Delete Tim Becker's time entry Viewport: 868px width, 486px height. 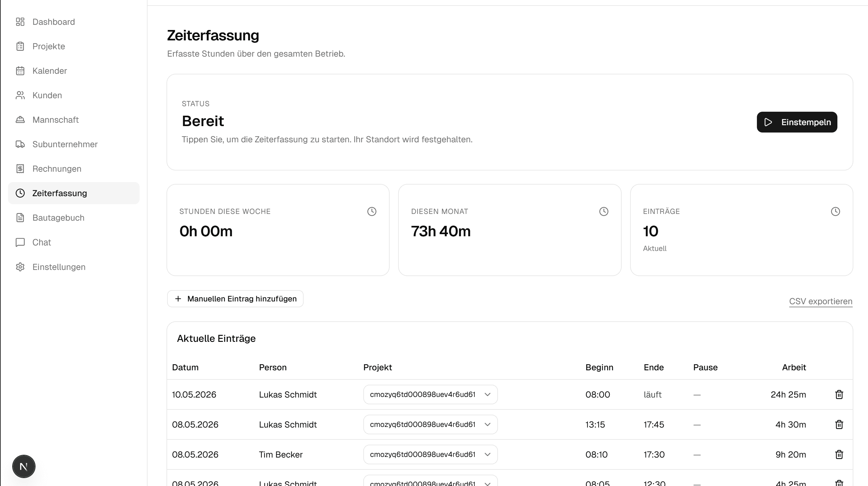(x=839, y=454)
